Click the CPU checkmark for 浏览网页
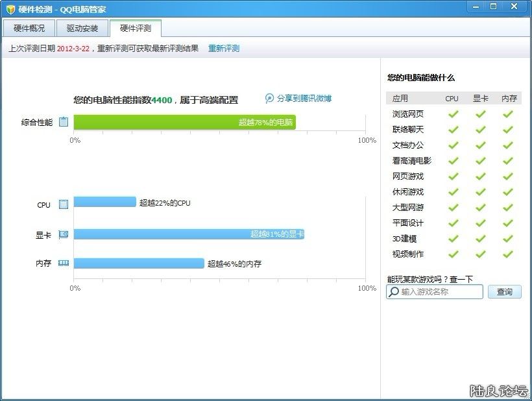The width and height of the screenshot is (532, 401). pos(453,114)
